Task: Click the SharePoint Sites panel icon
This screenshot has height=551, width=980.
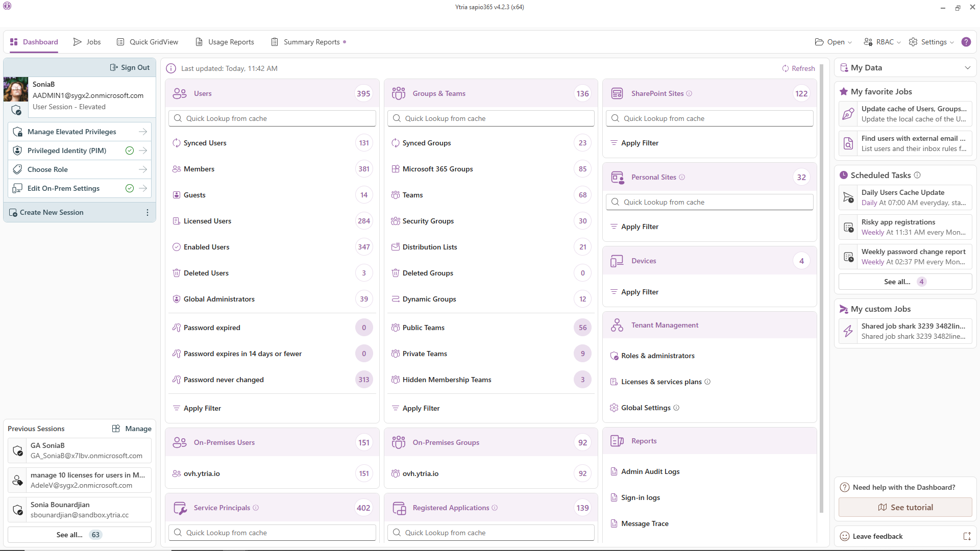Action: tap(617, 93)
